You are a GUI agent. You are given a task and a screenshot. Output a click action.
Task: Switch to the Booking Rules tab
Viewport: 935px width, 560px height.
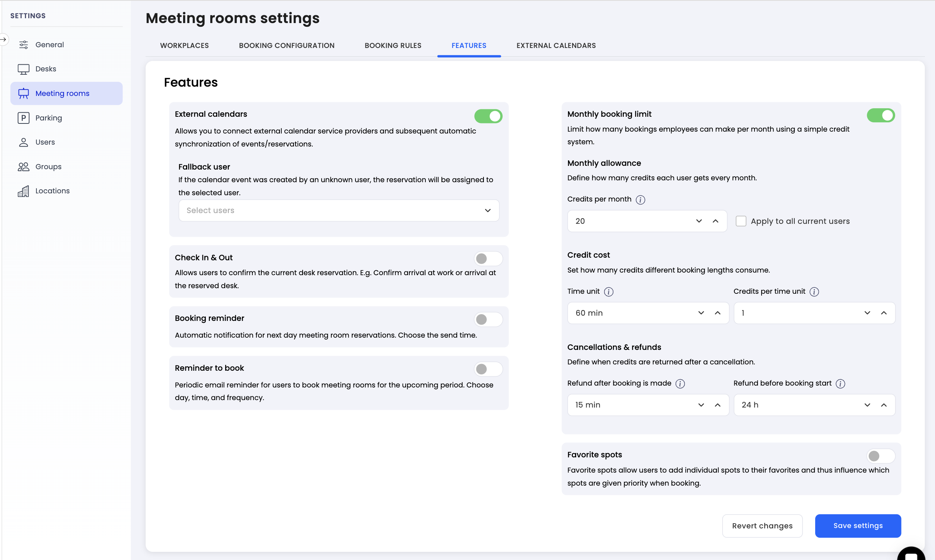click(393, 46)
